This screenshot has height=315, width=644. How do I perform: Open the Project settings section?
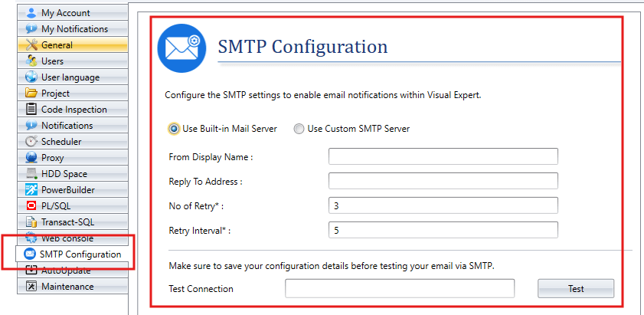[x=73, y=93]
